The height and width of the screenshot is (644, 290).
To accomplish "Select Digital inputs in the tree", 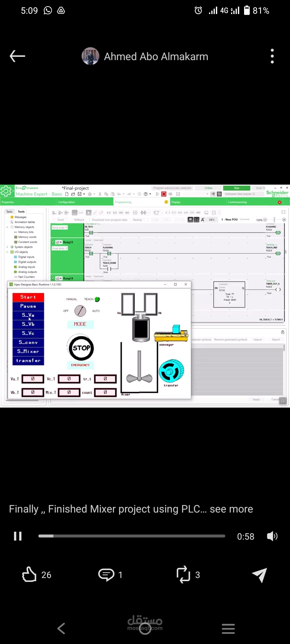I will click(x=26, y=257).
